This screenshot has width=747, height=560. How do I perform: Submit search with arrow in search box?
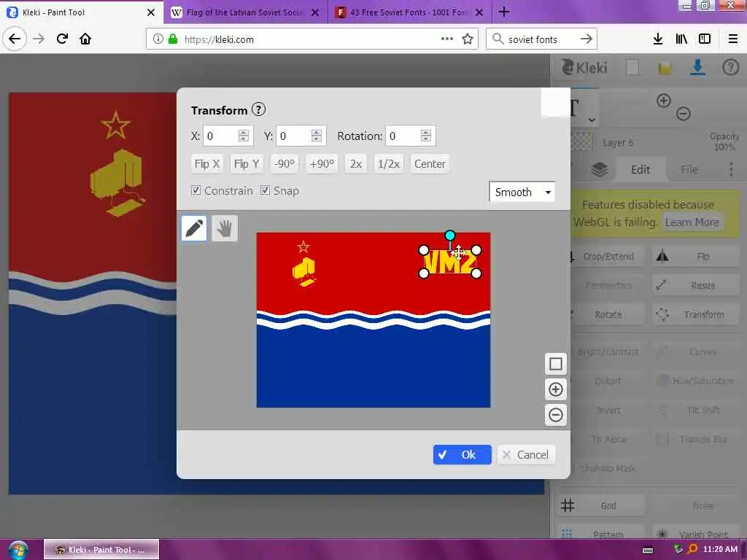(x=587, y=39)
